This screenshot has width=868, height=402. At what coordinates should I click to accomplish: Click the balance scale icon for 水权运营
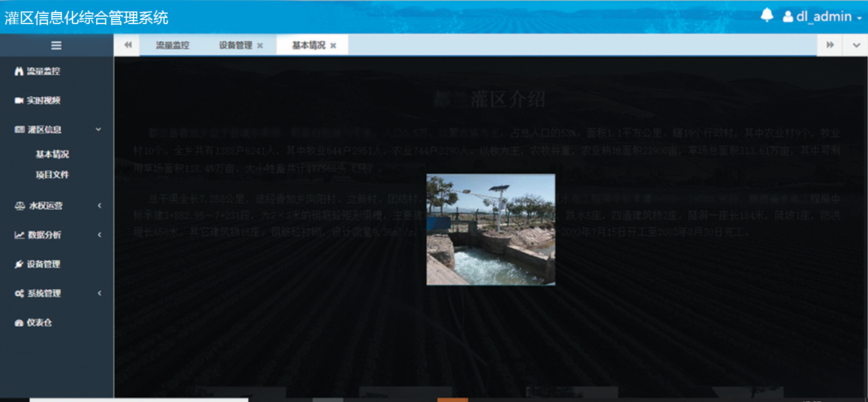coord(19,206)
